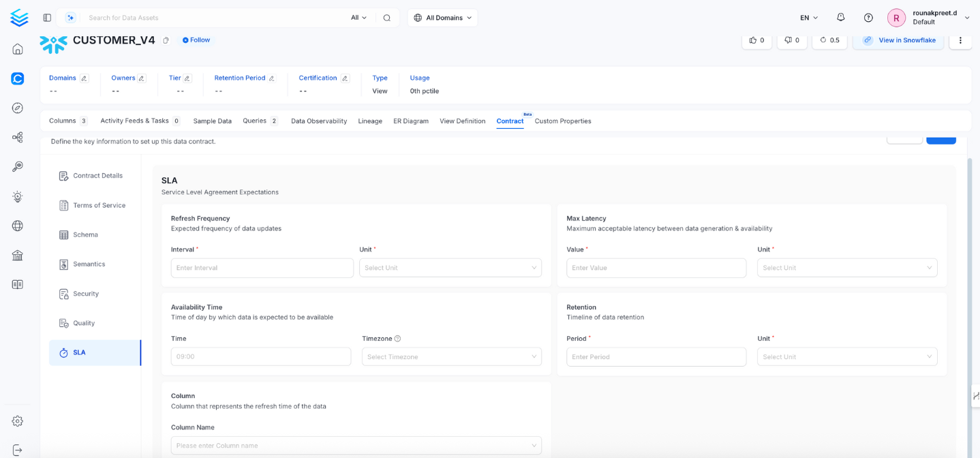
Task: Switch to the Lineage tab
Action: (370, 121)
